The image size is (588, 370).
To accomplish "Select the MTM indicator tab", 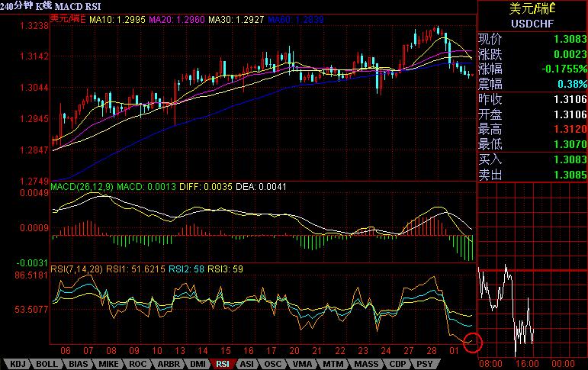I will 333,364.
